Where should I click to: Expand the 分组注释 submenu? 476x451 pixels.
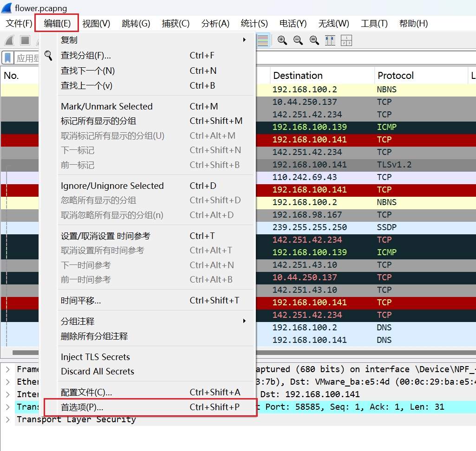(x=153, y=321)
